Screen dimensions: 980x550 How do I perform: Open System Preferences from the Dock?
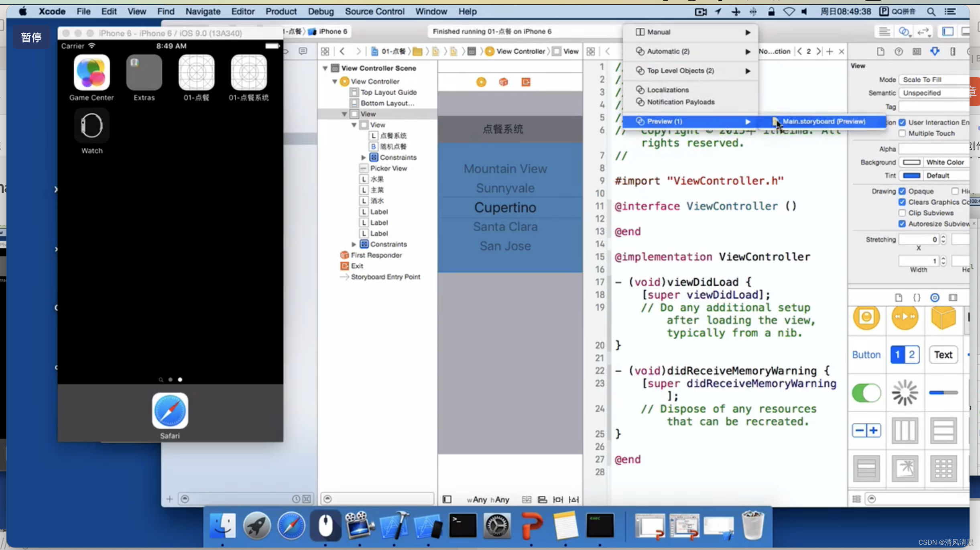tap(497, 526)
